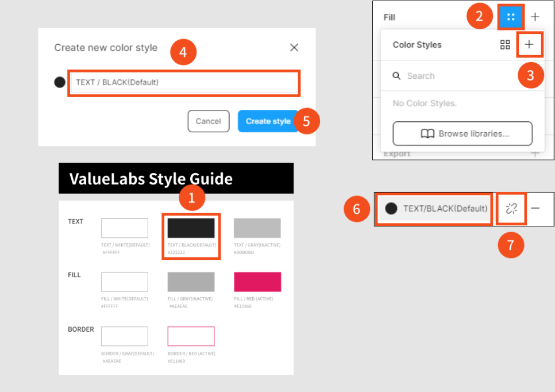Screen dimensions: 555x392
Task: Close the Create new color style dialog
Action: [x=294, y=48]
